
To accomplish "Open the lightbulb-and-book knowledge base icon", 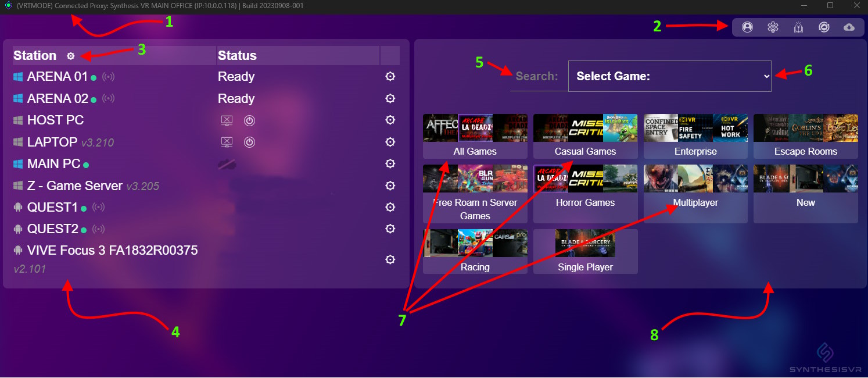I will pyautogui.click(x=798, y=27).
